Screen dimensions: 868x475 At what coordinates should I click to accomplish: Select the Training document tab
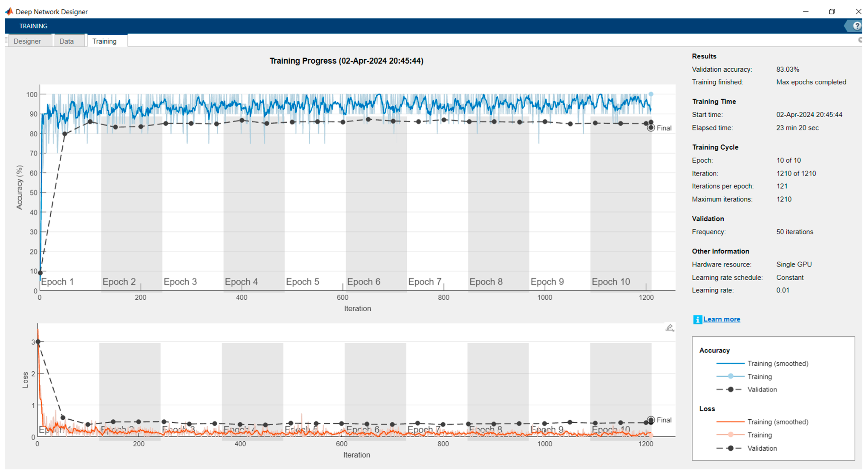coord(104,41)
